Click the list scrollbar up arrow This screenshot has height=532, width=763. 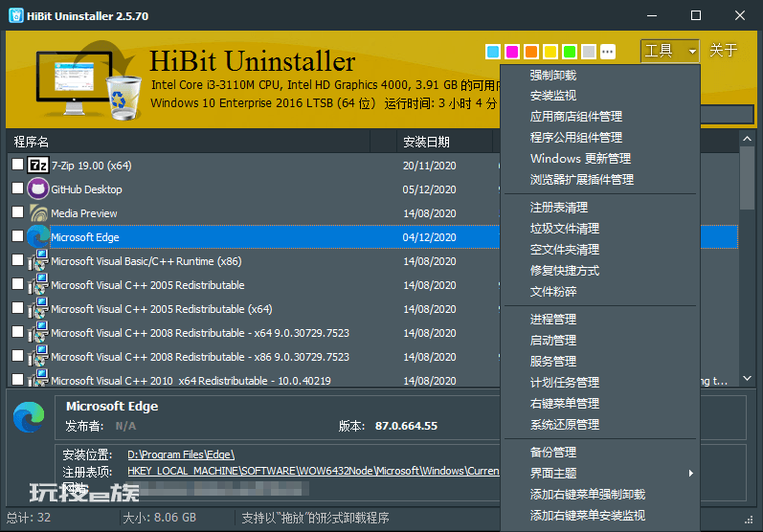747,139
